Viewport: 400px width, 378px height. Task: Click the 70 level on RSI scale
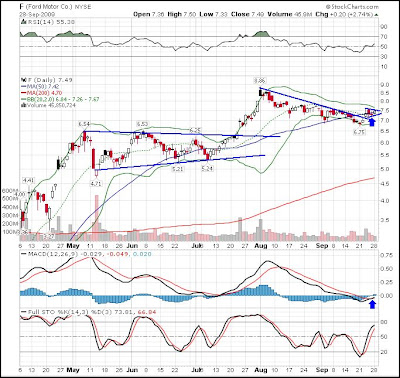click(384, 37)
